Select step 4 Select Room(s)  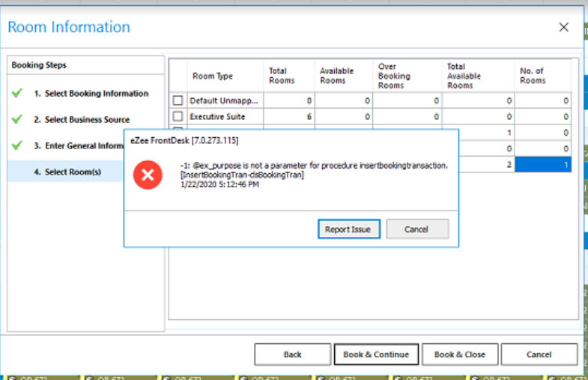67,172
